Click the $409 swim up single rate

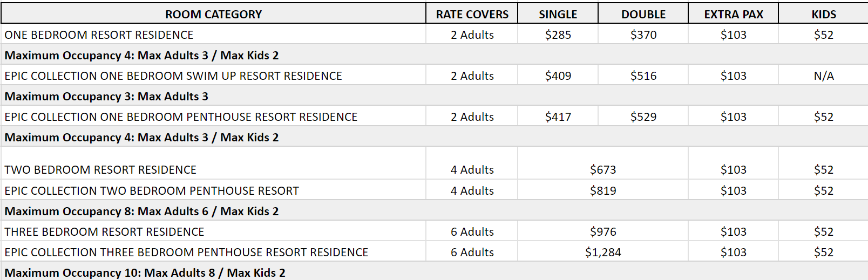tap(558, 76)
